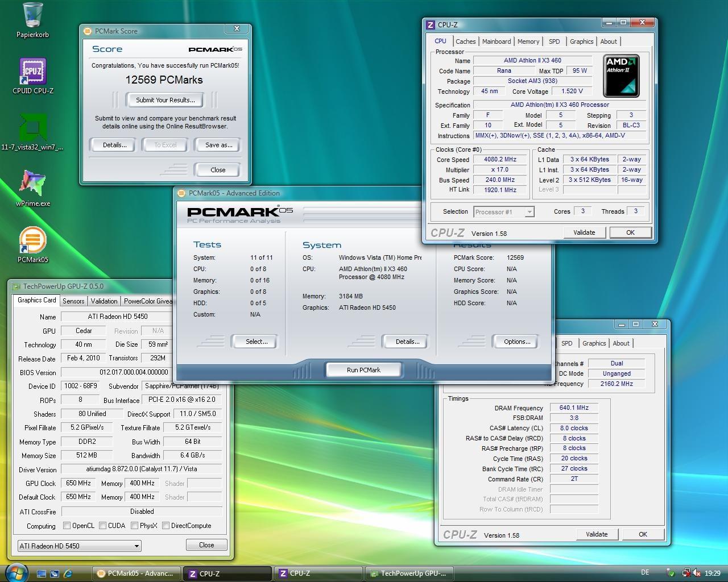Image resolution: width=728 pixels, height=582 pixels.
Task: Click the Close button in PCMark Score window
Action: pyautogui.click(x=217, y=170)
